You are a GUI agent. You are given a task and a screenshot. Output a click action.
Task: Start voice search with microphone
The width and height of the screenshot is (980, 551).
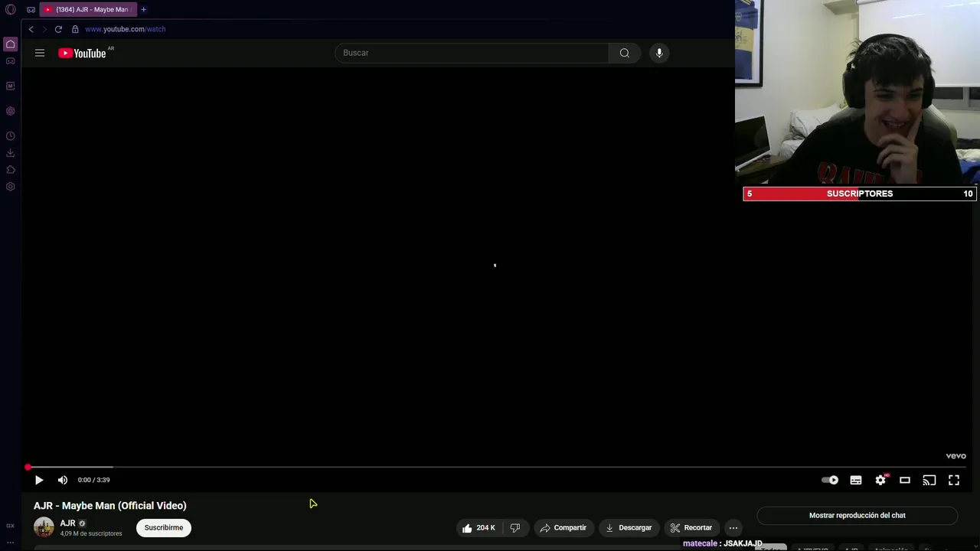click(x=659, y=53)
